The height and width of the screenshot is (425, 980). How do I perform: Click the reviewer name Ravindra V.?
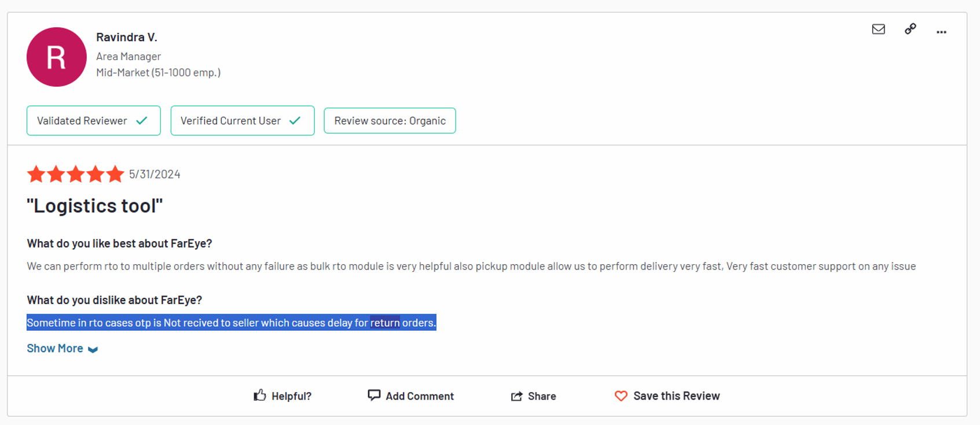(127, 37)
